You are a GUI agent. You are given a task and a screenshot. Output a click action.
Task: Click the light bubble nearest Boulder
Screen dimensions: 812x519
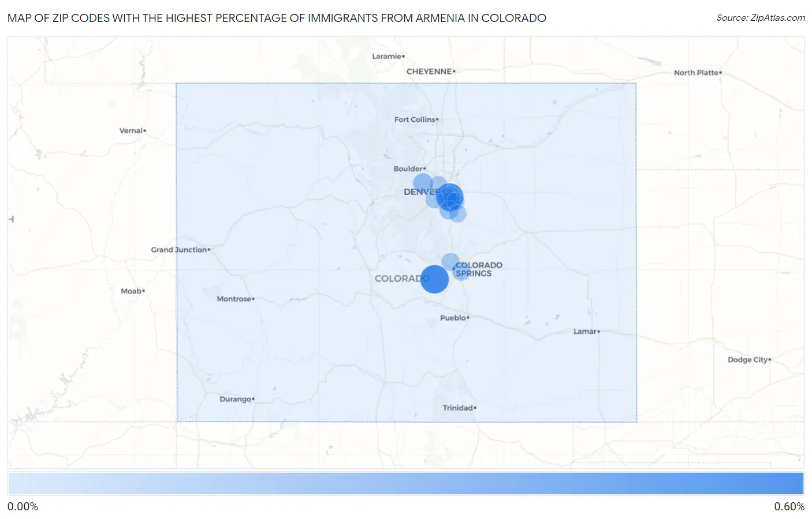[423, 184]
